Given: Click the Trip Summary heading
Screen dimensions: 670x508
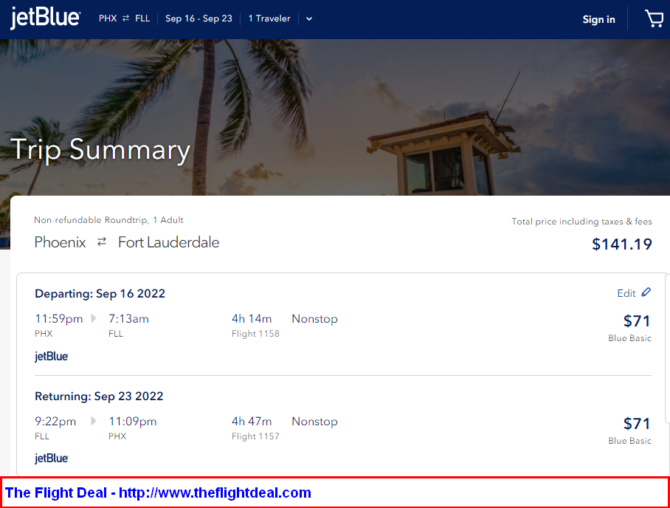Looking at the screenshot, I should click(x=100, y=150).
